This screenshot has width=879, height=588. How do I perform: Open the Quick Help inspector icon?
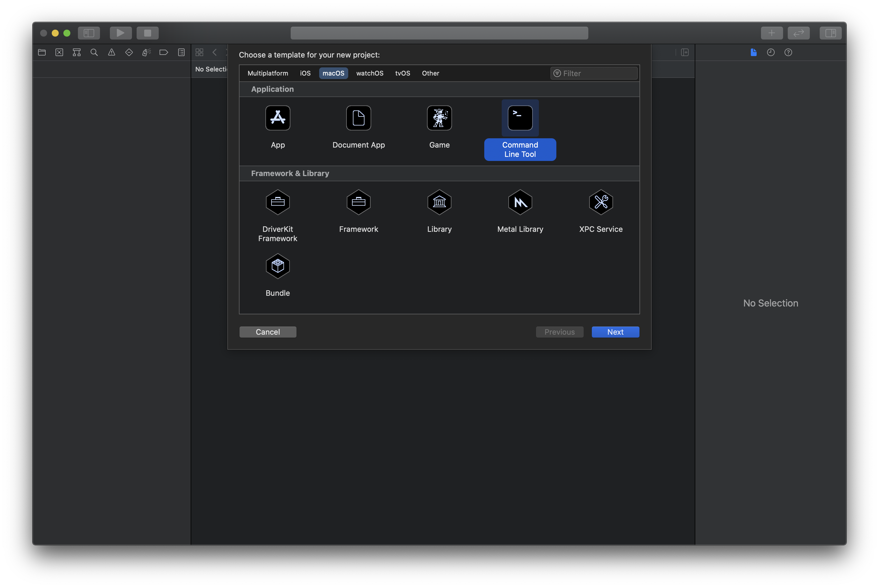click(788, 53)
